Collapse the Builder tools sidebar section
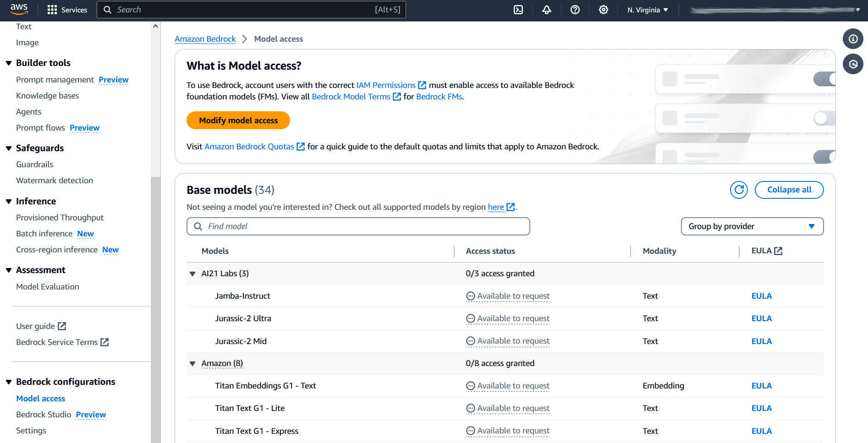 9,63
